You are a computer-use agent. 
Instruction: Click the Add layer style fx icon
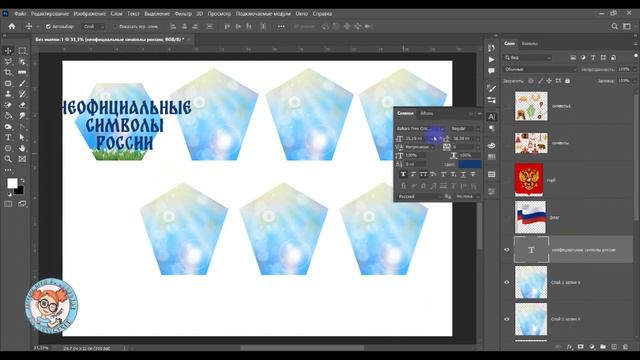pyautogui.click(x=569, y=347)
